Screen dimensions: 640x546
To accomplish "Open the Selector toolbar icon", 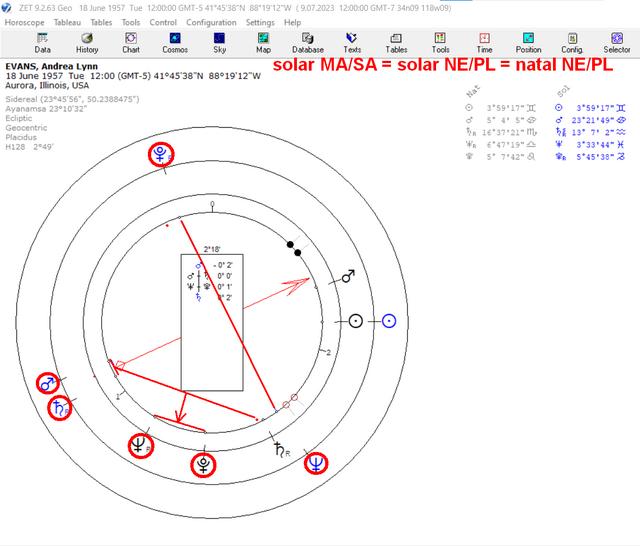I will click(617, 43).
